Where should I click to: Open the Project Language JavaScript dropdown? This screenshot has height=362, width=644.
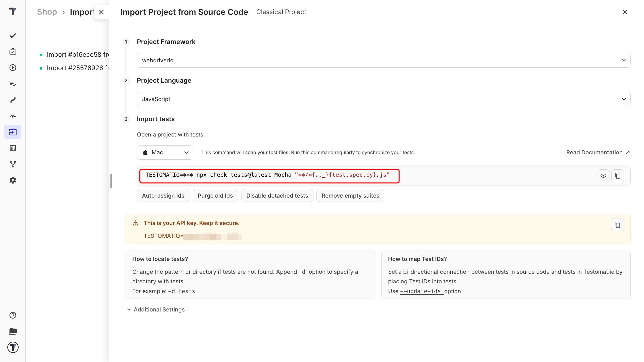tap(383, 99)
